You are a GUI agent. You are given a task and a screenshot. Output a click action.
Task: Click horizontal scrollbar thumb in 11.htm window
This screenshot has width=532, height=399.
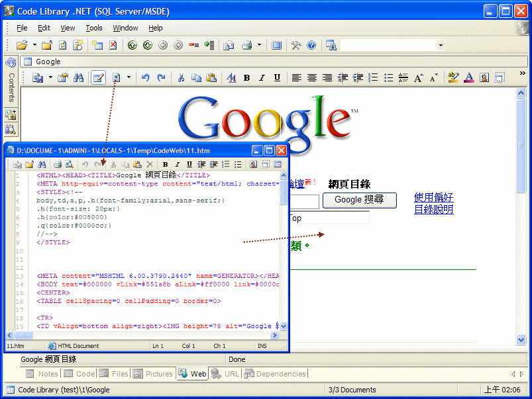(x=23, y=335)
